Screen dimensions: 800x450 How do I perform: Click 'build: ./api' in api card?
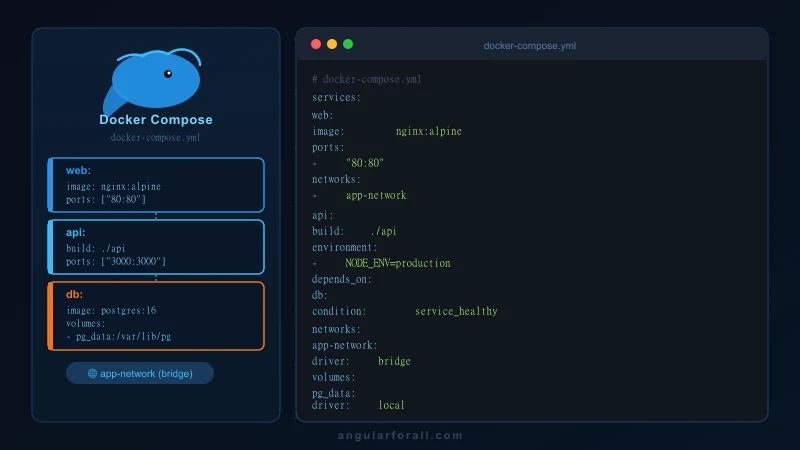click(x=95, y=248)
